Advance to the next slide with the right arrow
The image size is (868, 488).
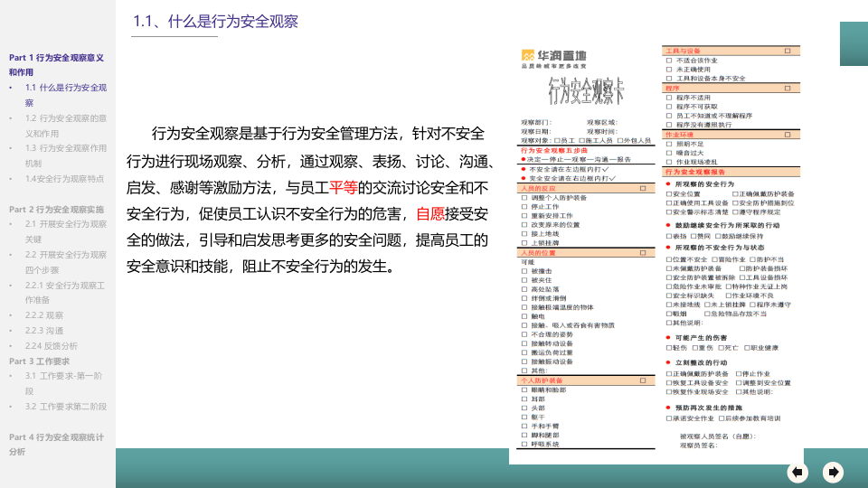[833, 472]
